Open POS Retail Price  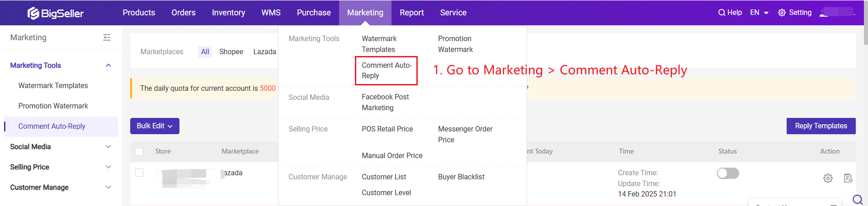pyautogui.click(x=387, y=129)
